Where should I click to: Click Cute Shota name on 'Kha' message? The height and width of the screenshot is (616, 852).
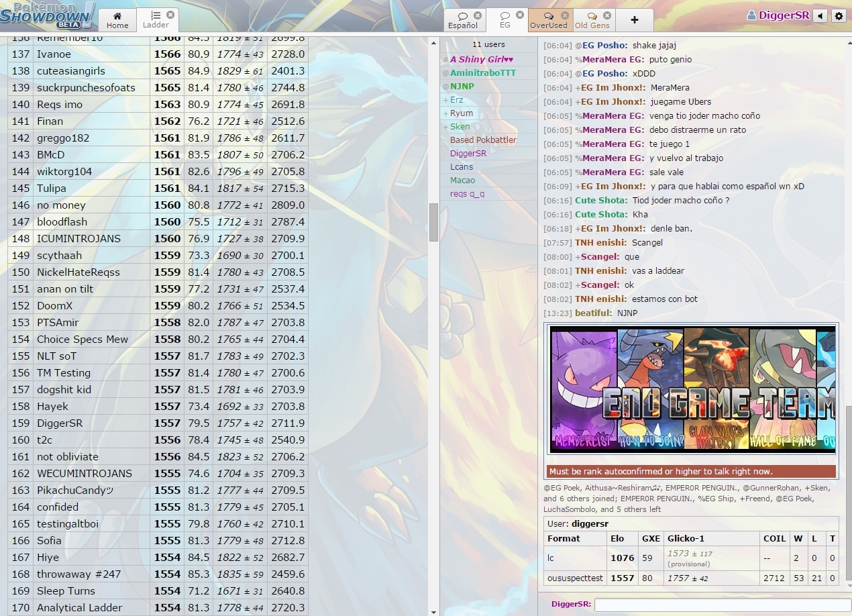click(601, 214)
